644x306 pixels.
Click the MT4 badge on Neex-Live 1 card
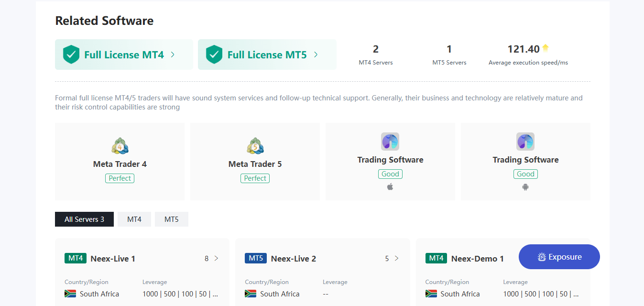pos(76,258)
